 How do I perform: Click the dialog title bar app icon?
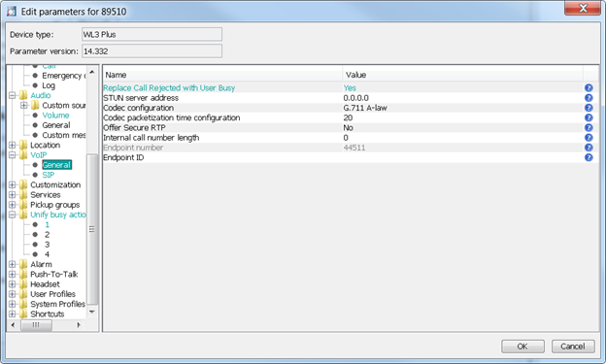pyautogui.click(x=12, y=12)
